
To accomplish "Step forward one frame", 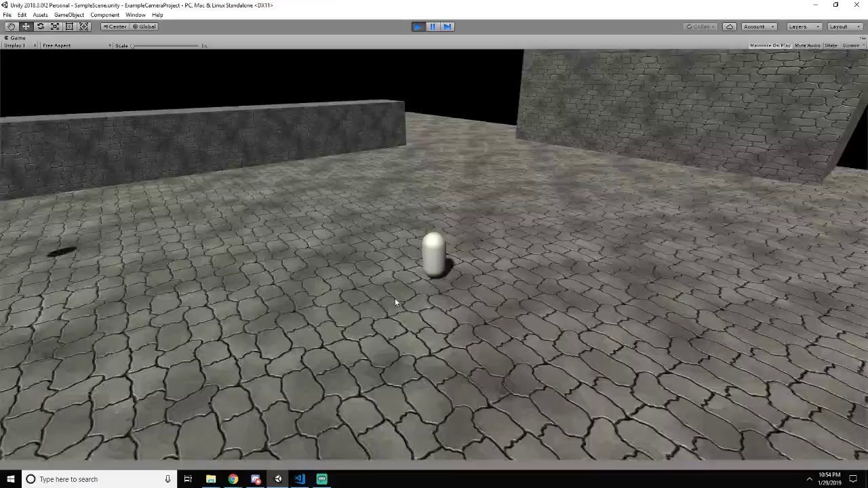I will pos(448,26).
